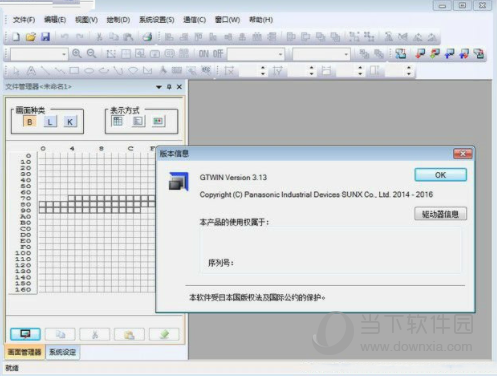The width and height of the screenshot is (497, 376).
Task: Open the 文件(F) menu
Action: tap(24, 20)
